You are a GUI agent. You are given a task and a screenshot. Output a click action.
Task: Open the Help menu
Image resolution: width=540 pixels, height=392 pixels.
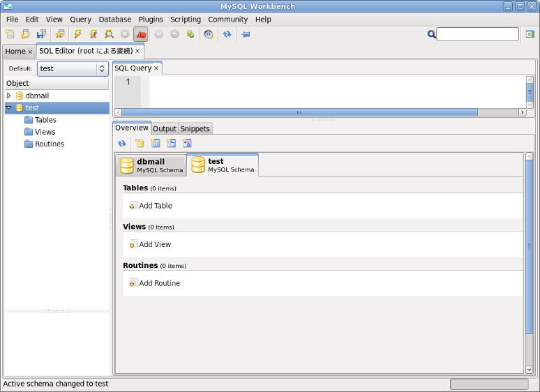263,20
